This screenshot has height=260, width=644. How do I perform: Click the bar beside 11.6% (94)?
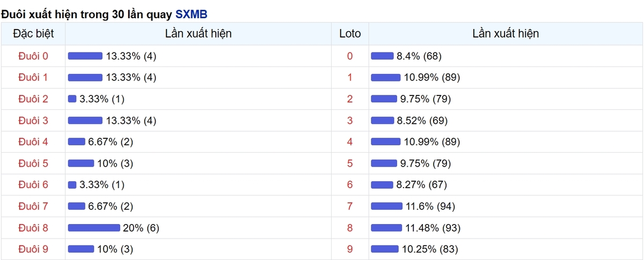[x=386, y=206]
